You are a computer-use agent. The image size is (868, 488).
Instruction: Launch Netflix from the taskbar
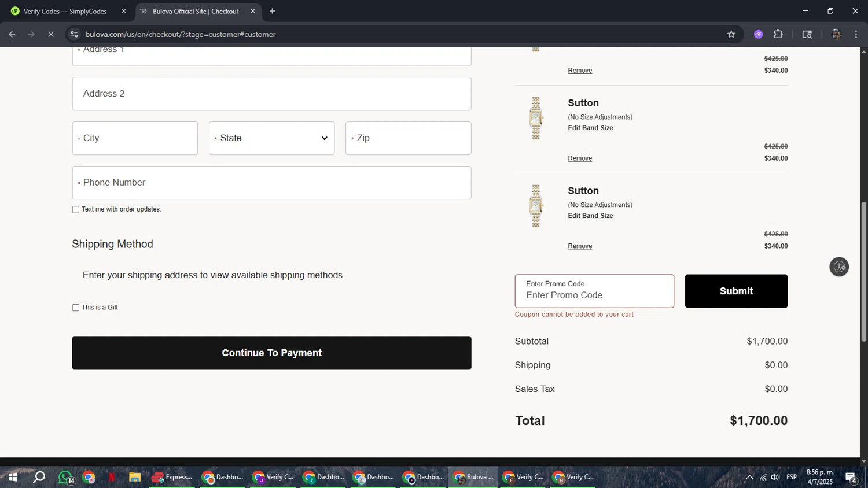[x=111, y=477]
